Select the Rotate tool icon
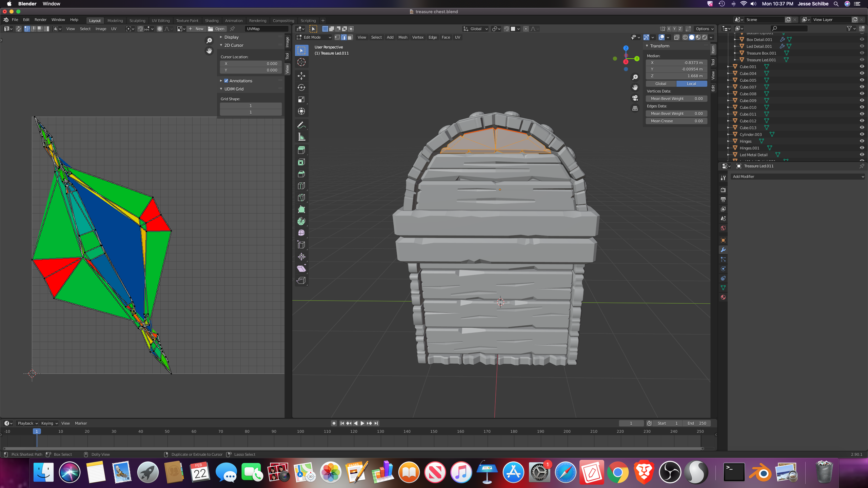868x488 pixels. (x=301, y=87)
